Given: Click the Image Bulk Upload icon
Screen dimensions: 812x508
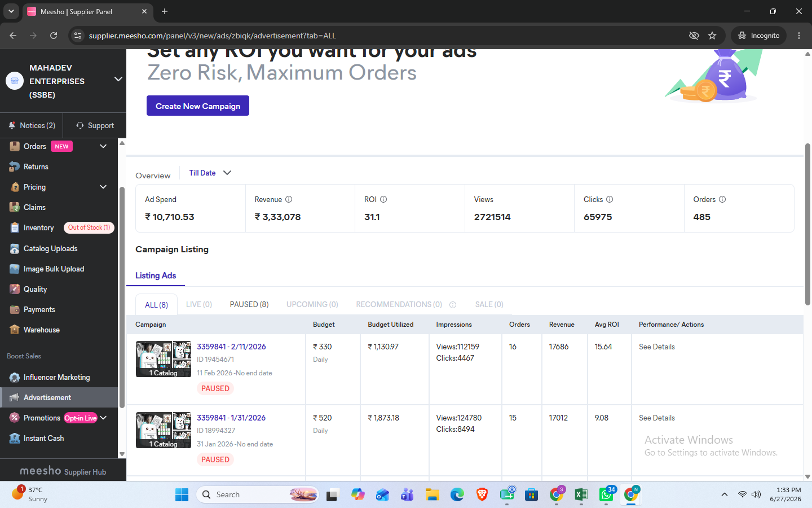Looking at the screenshot, I should coord(15,269).
